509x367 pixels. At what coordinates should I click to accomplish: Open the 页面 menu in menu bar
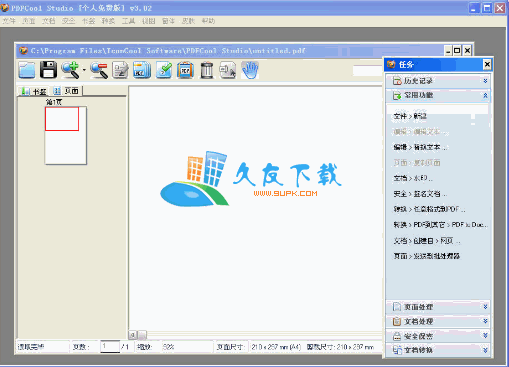point(29,21)
